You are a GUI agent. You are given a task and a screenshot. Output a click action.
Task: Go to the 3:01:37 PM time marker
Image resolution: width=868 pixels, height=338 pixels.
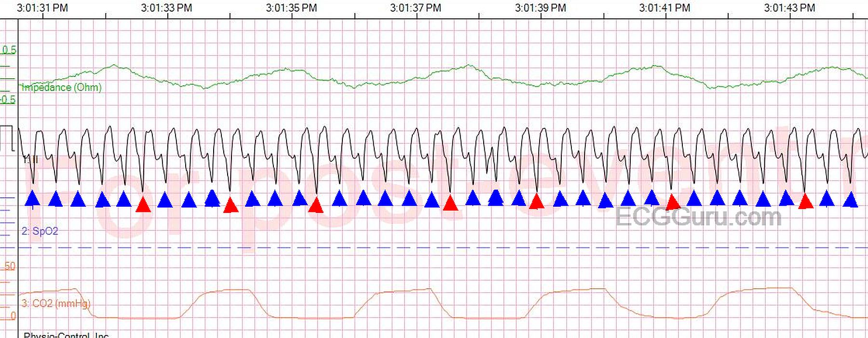tap(416, 8)
